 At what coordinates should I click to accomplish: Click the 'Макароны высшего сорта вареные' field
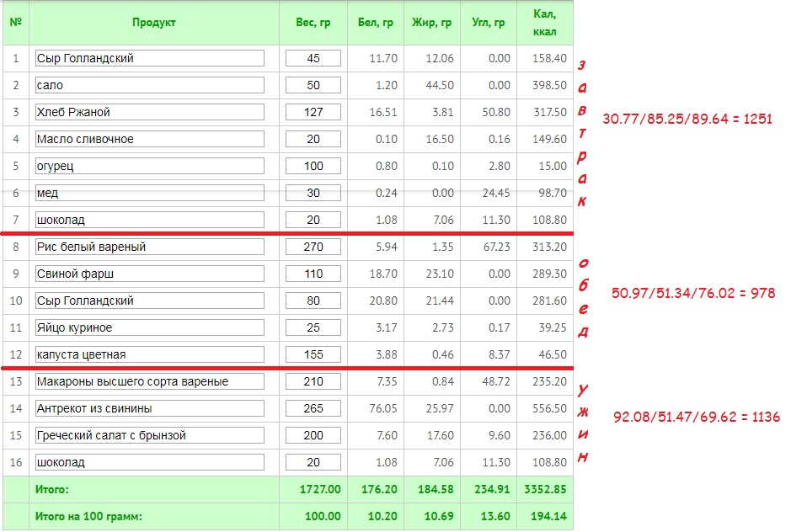[x=150, y=381]
